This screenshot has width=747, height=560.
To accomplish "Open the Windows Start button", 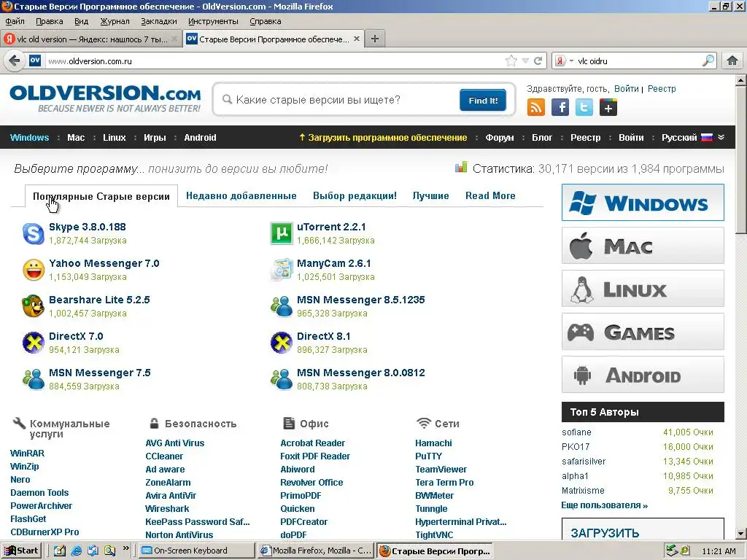I will (x=22, y=551).
